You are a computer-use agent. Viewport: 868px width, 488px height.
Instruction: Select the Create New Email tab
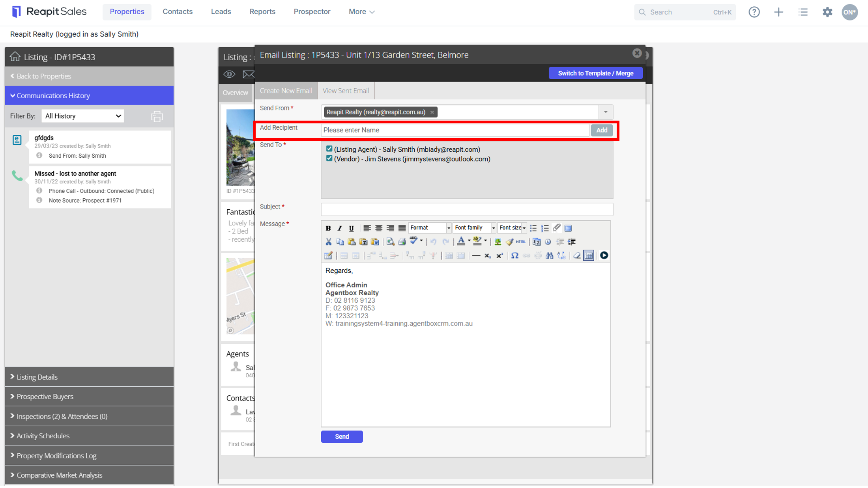(x=286, y=91)
